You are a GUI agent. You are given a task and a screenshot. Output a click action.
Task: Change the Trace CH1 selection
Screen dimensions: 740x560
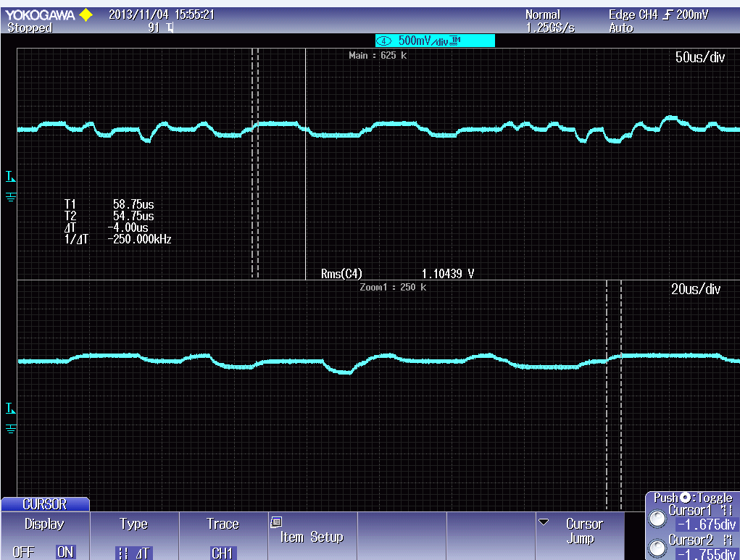223,553
